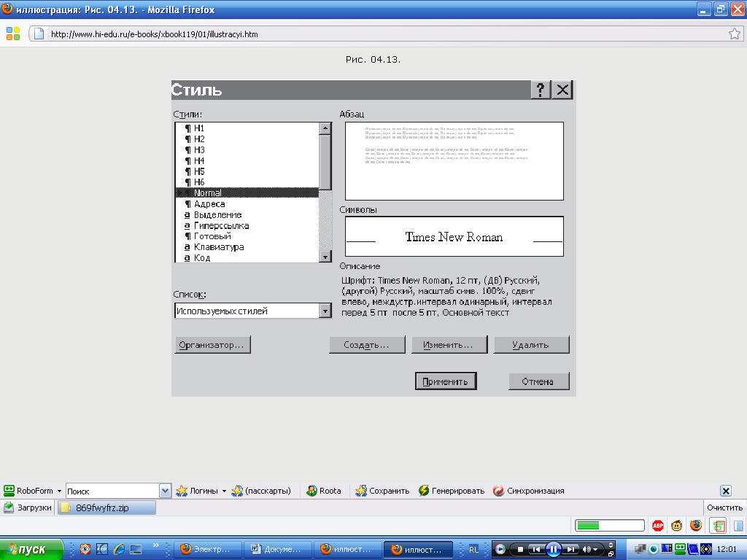
Task: Open the RoboForm Поиск dropdown arrow
Action: pyautogui.click(x=165, y=491)
